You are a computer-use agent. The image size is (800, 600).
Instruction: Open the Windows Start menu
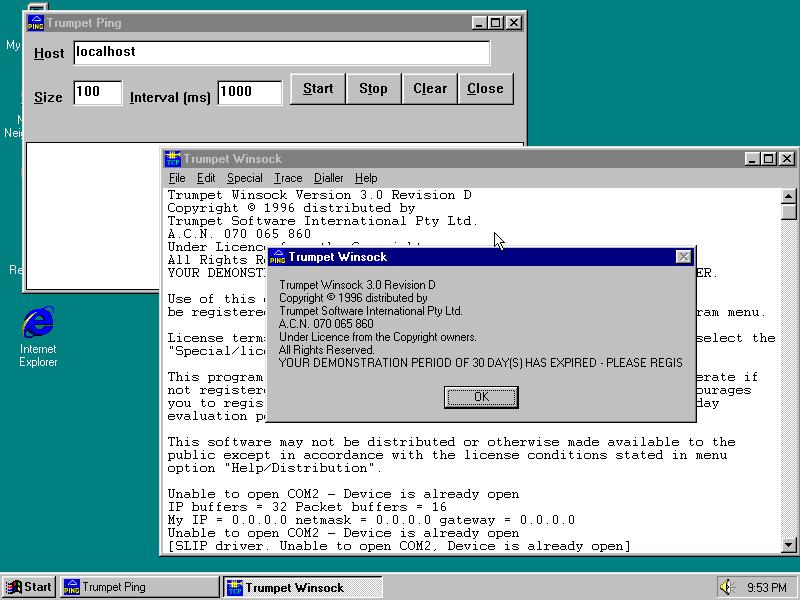point(29,587)
